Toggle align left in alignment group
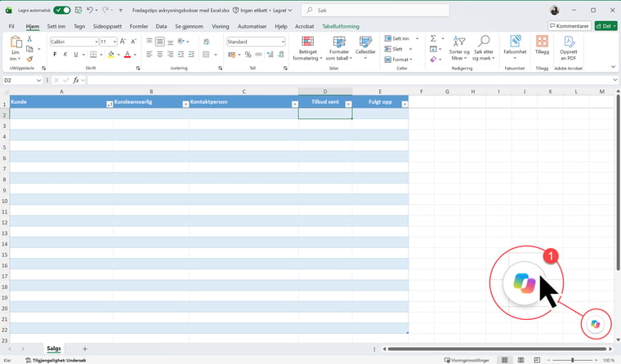621x364 pixels. pyautogui.click(x=150, y=54)
